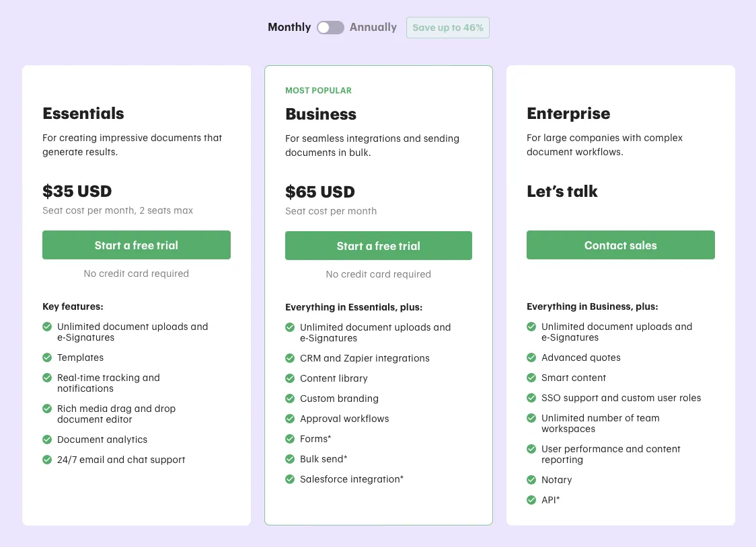The width and height of the screenshot is (756, 547).
Task: Click the MOST POPULAR label on Business card
Action: [318, 91]
